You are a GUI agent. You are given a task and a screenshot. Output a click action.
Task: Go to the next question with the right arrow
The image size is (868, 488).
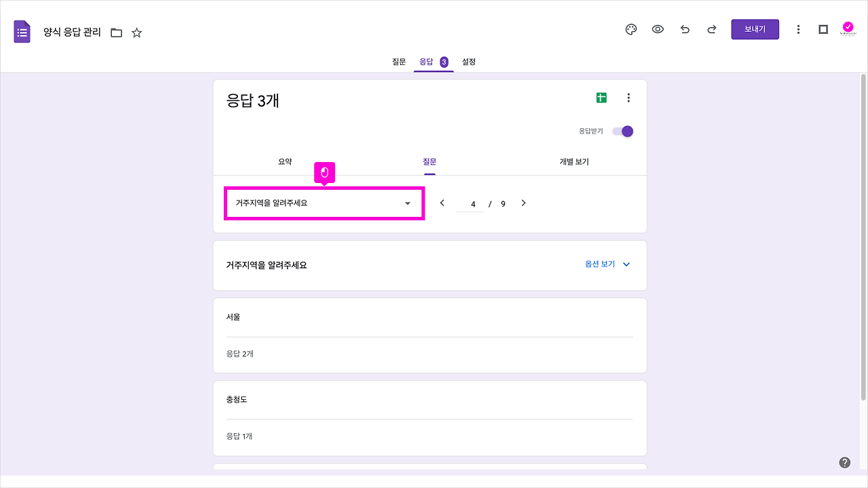(x=523, y=203)
